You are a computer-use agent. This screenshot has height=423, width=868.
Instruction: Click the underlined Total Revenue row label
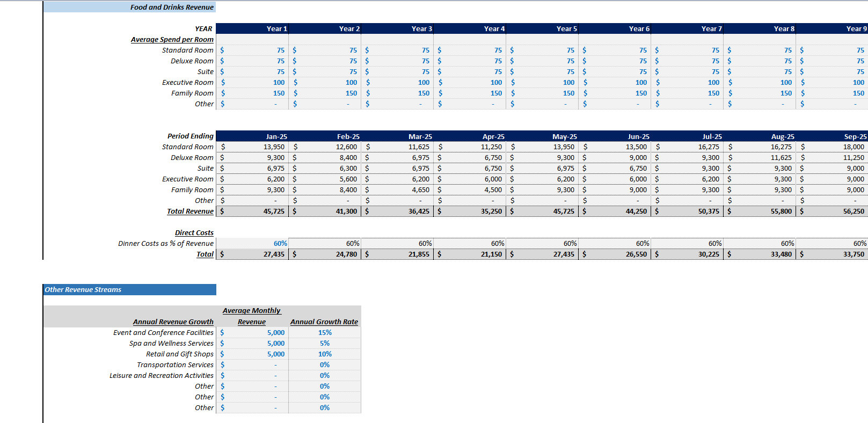coord(190,211)
